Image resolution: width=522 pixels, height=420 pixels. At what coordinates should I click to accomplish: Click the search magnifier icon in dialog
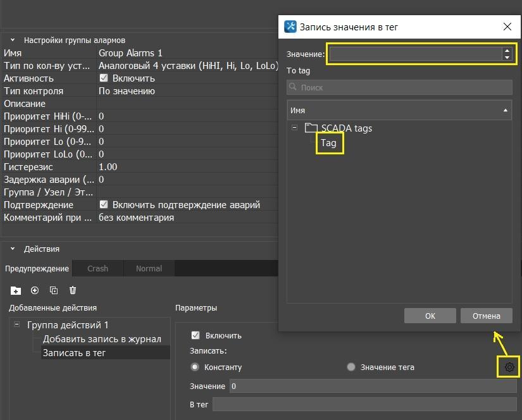pyautogui.click(x=294, y=88)
